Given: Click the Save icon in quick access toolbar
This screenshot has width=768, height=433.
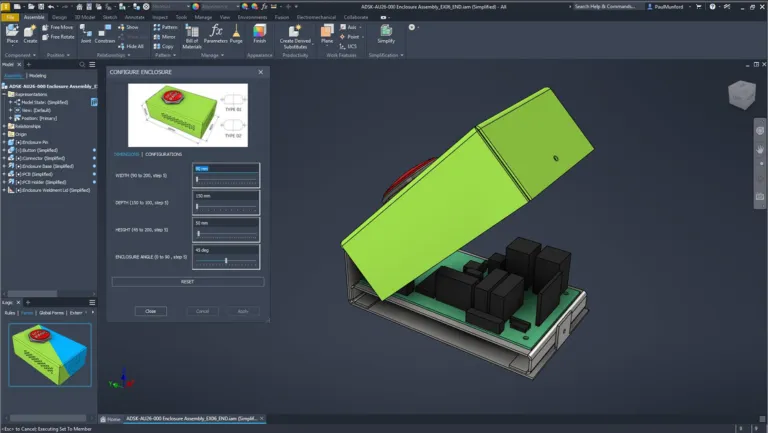Looking at the screenshot, I should click(x=41, y=6).
